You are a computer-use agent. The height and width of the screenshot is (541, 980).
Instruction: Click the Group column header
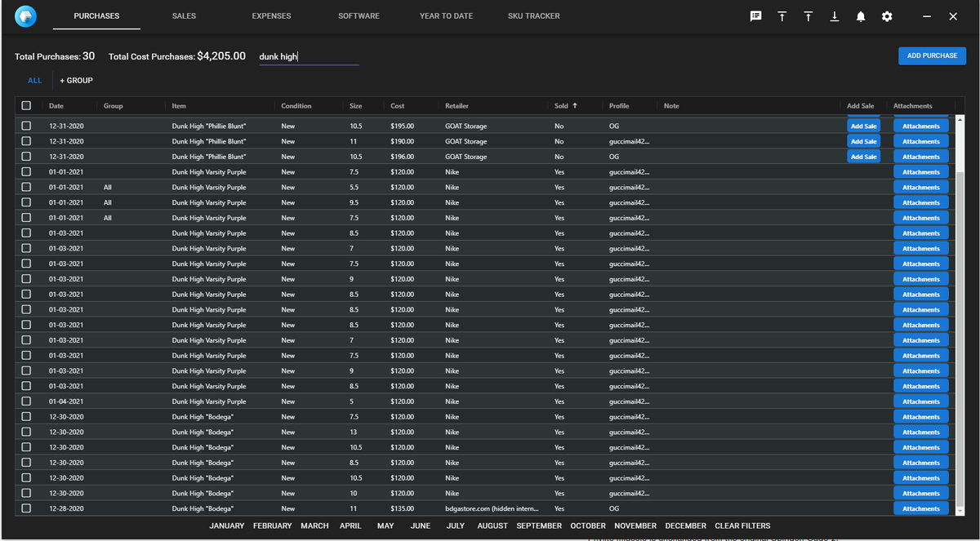coord(113,105)
